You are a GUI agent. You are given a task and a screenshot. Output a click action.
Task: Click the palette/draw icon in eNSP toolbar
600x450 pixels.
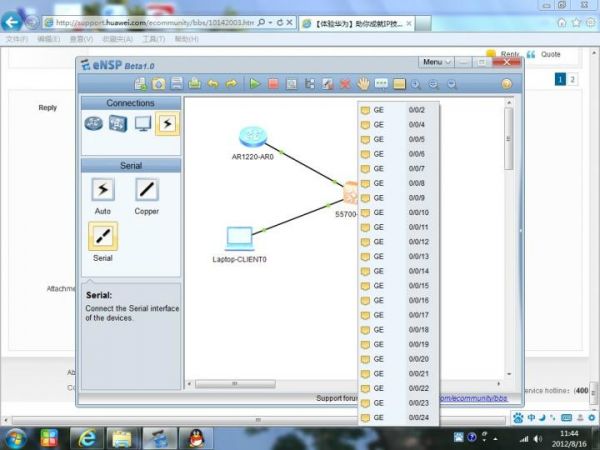(328, 84)
